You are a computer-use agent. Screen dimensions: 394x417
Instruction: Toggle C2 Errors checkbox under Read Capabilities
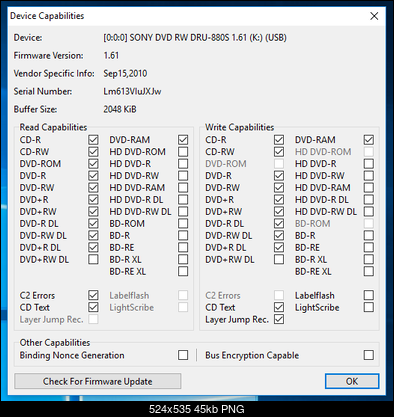coord(93,295)
